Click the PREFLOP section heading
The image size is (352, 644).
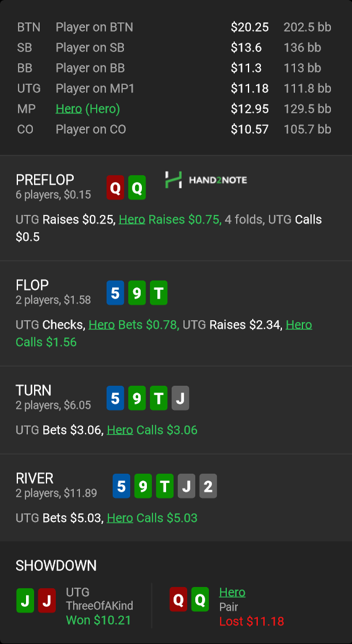pyautogui.click(x=45, y=180)
